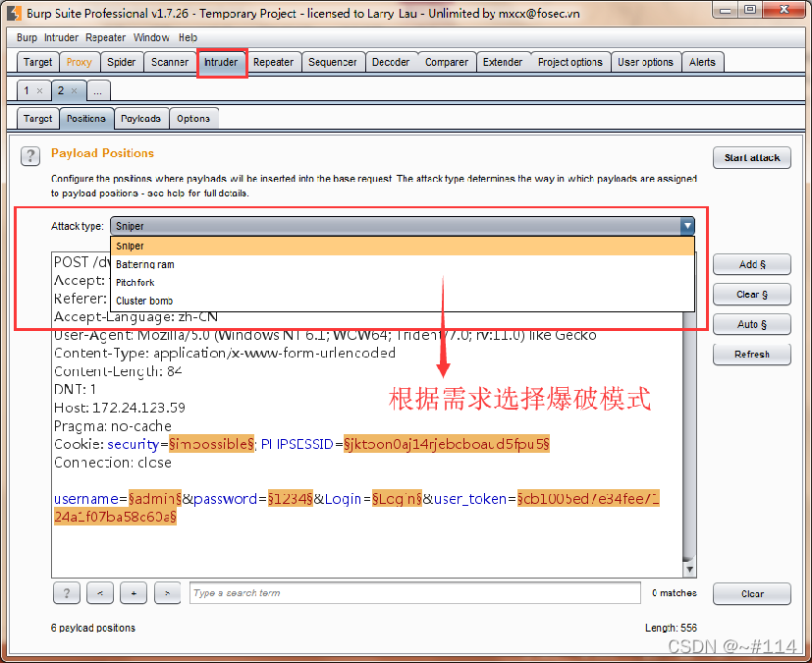Open the Intruder sub-tab Target
The image size is (812, 663).
[38, 119]
